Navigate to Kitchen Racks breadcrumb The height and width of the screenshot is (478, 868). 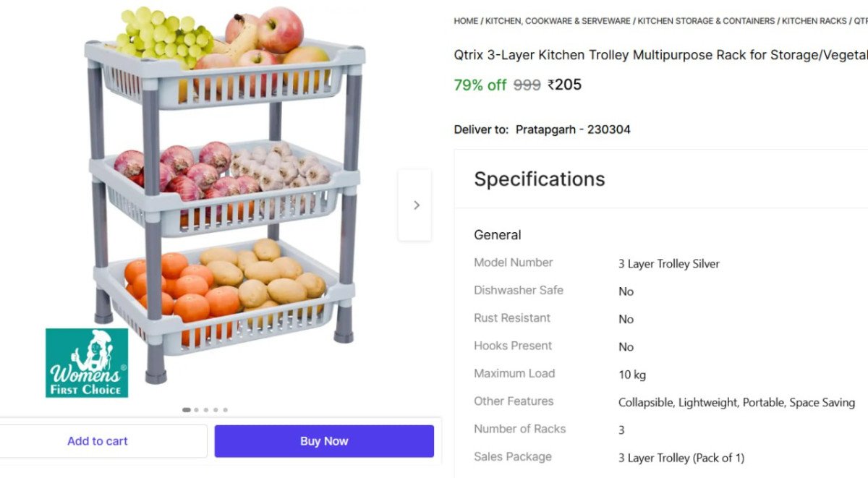[814, 21]
